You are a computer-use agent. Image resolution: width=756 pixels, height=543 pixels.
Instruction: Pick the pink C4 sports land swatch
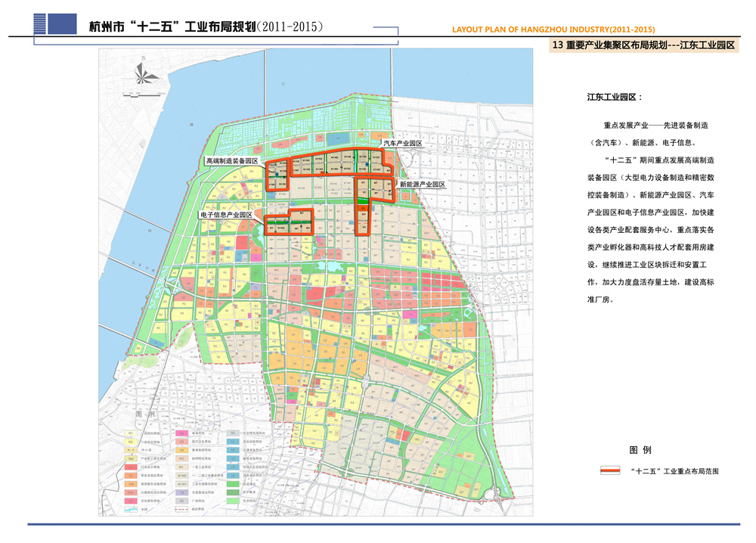(181, 433)
